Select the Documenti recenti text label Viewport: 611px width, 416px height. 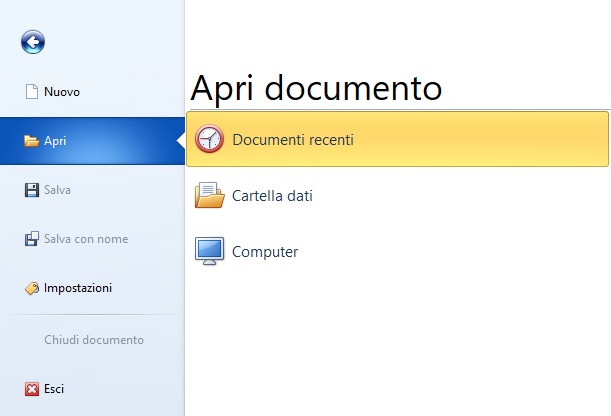coord(293,139)
